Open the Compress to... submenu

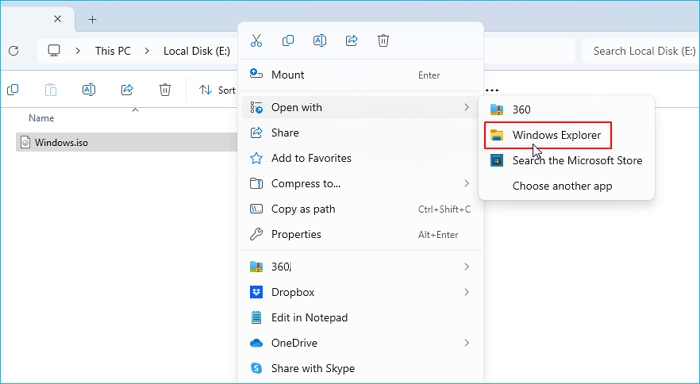tap(361, 184)
